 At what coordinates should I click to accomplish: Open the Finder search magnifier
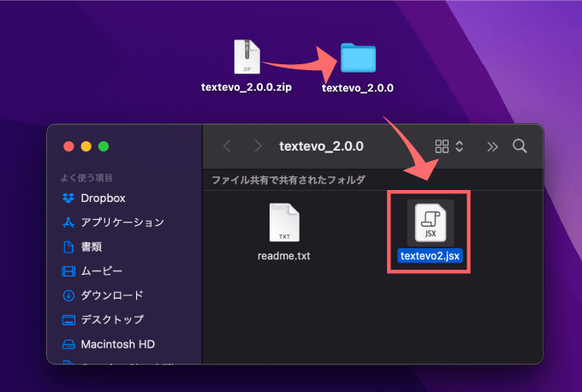(520, 146)
